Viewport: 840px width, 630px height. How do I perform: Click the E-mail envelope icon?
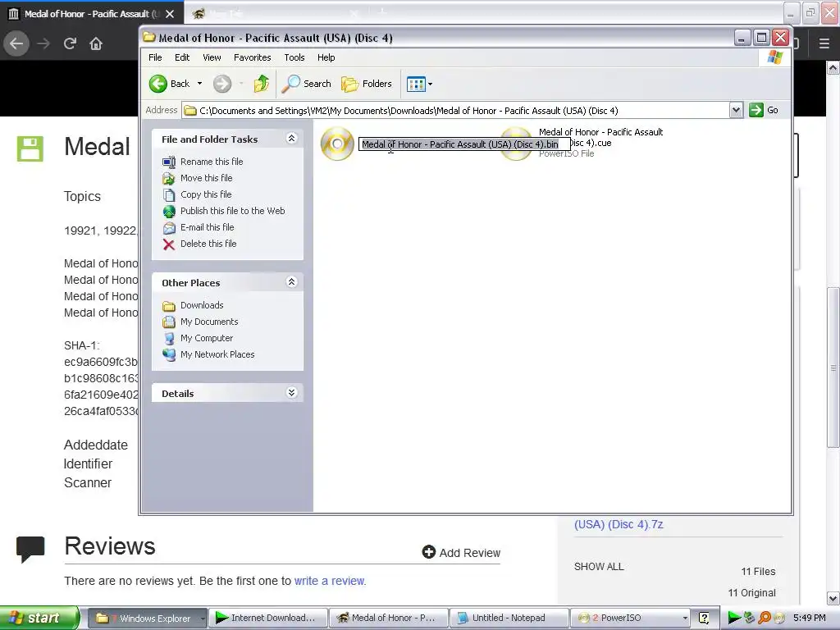coord(169,228)
